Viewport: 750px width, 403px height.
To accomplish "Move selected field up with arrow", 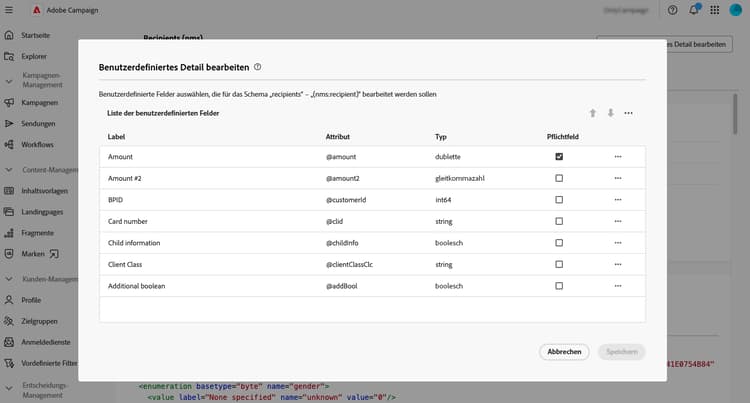I will pyautogui.click(x=592, y=113).
